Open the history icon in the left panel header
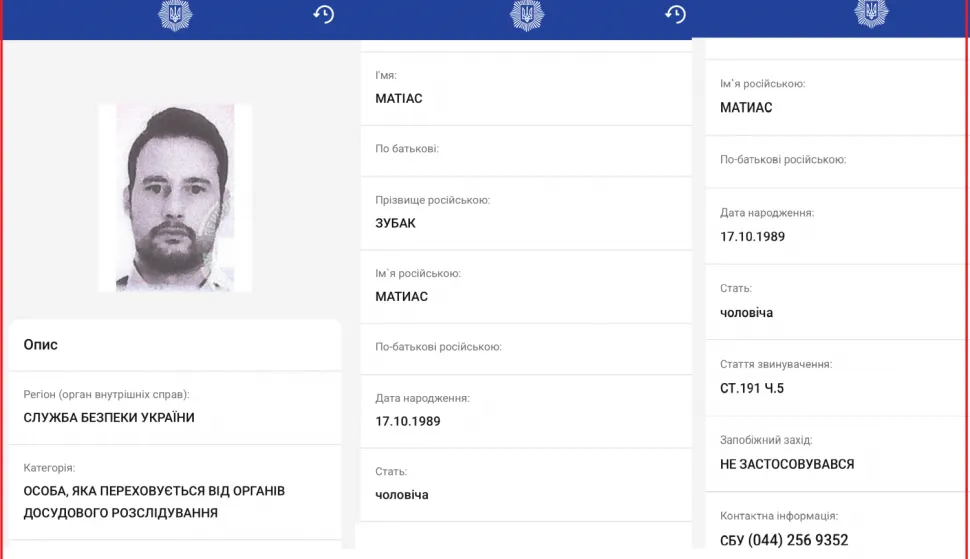970x559 pixels. 323,15
